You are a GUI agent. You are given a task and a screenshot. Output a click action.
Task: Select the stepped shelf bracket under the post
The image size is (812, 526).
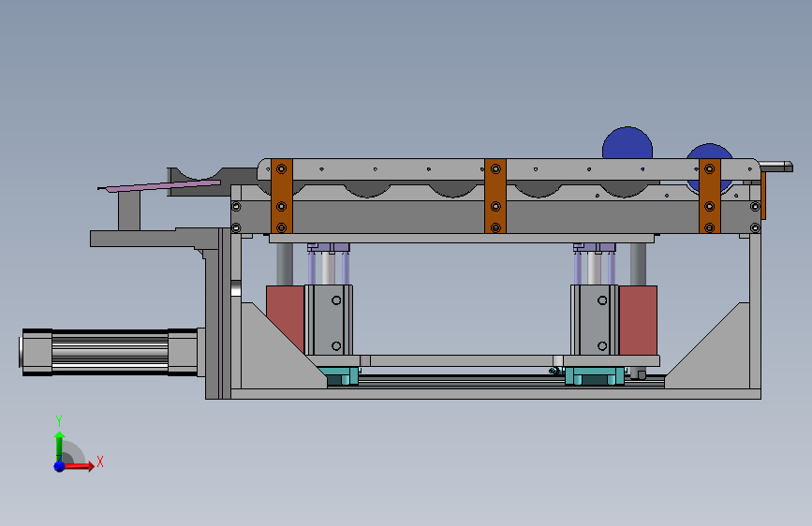point(155,238)
